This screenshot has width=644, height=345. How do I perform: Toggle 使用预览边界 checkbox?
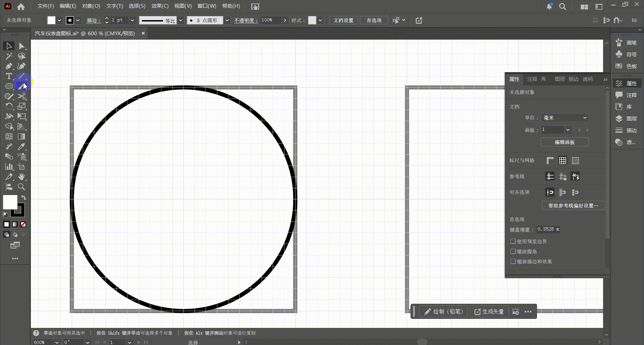coord(513,241)
